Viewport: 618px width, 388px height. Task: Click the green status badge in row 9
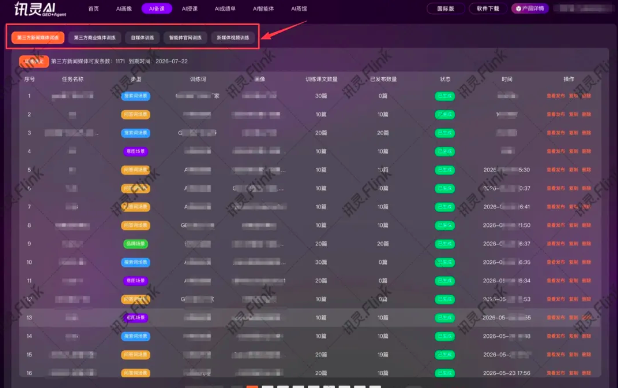(x=445, y=244)
